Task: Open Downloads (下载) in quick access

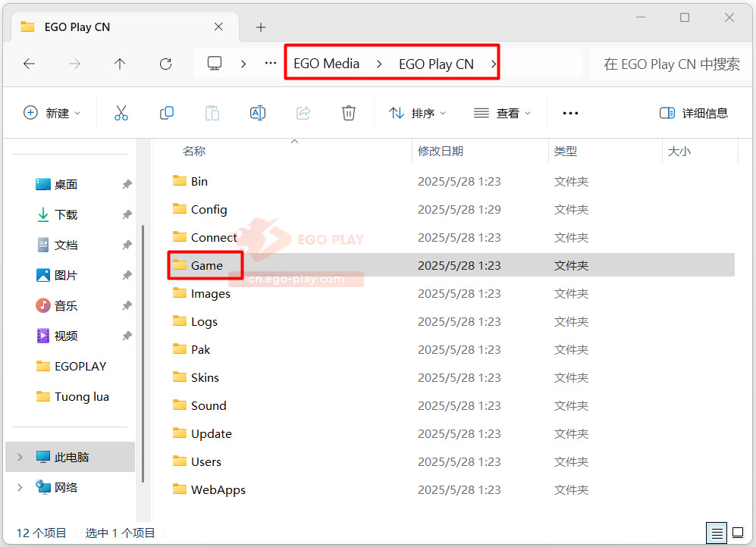Action: pos(56,214)
